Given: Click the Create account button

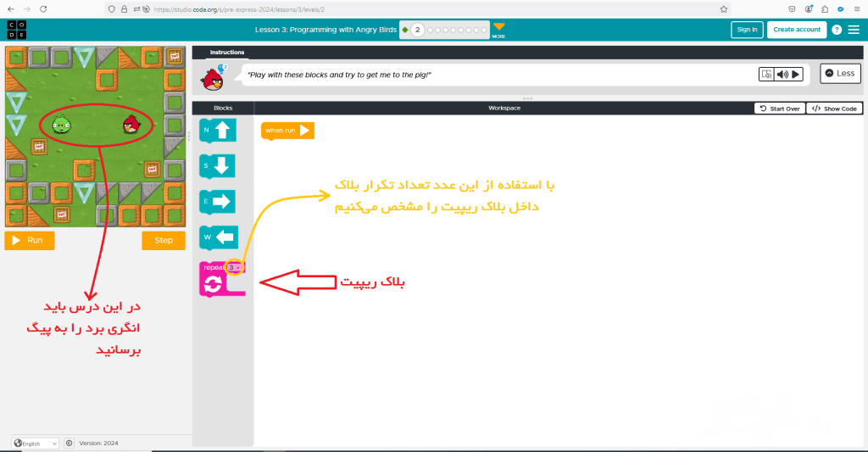Looking at the screenshot, I should pyautogui.click(x=797, y=30).
